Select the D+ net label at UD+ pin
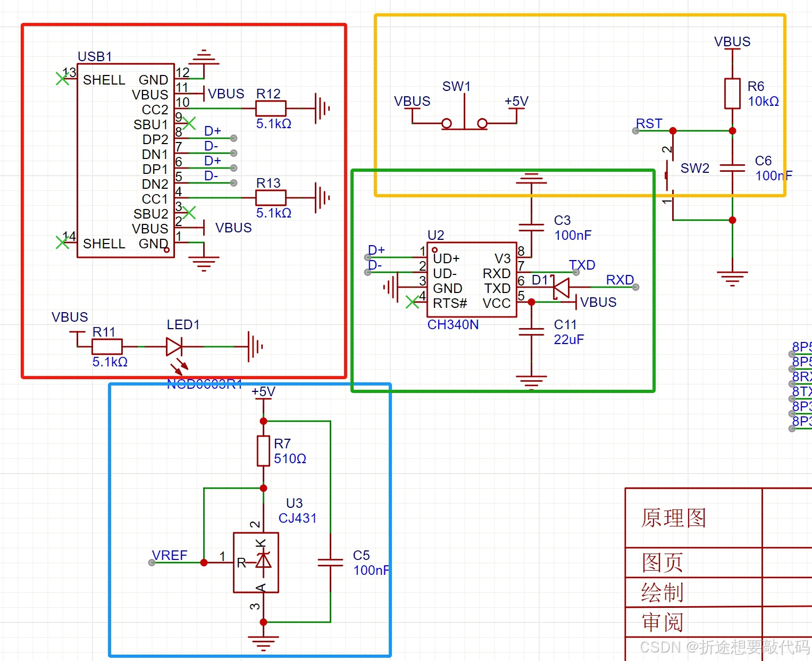 [376, 250]
